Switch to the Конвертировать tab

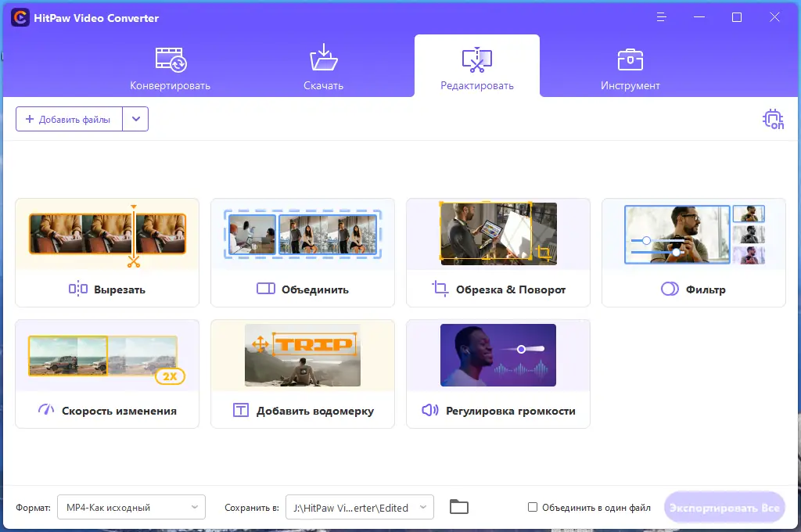tap(171, 66)
